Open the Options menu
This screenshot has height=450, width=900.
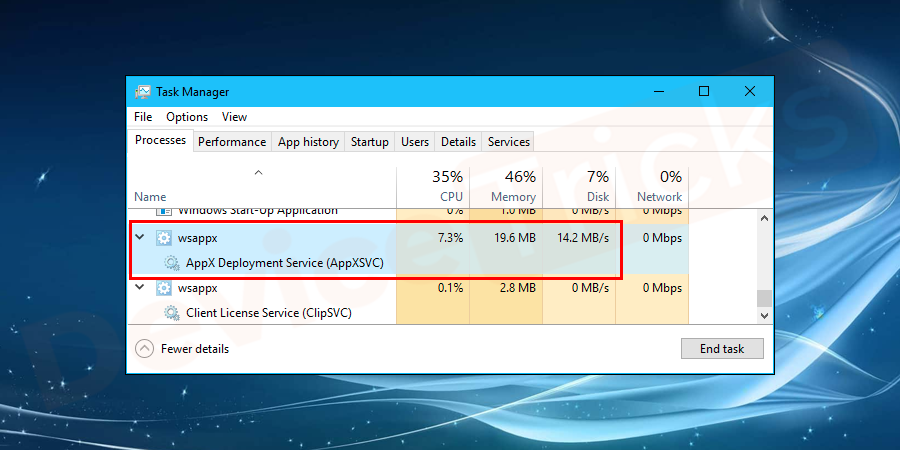click(187, 117)
